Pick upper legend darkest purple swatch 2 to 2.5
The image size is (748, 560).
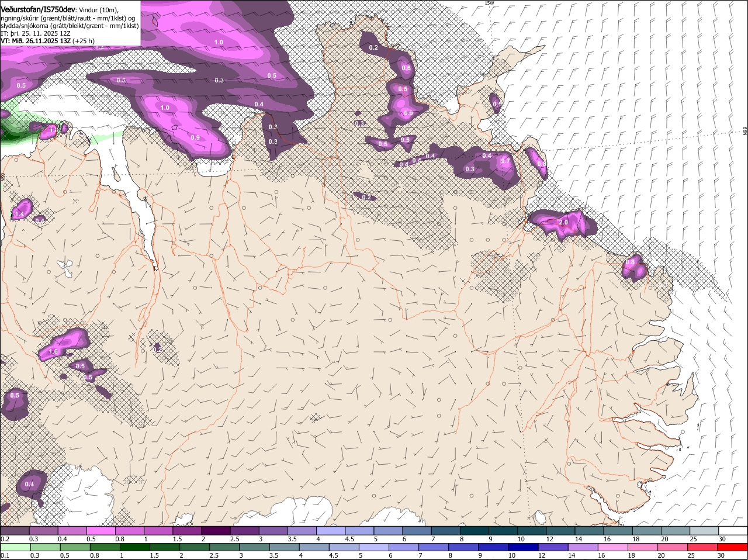click(x=215, y=530)
